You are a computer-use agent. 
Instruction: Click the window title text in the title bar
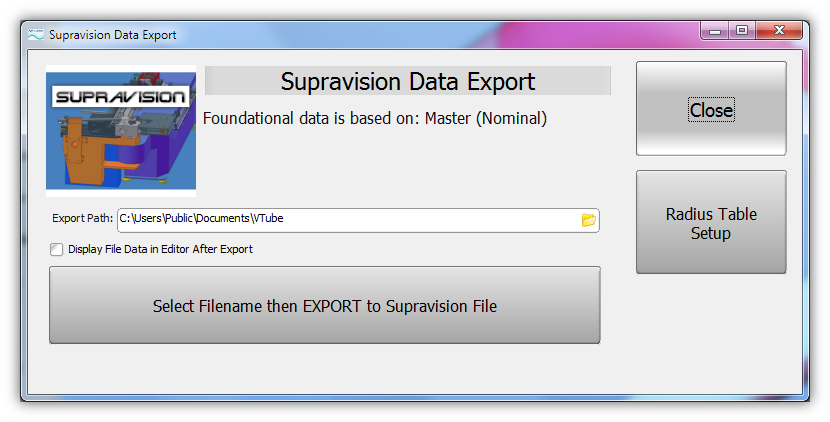tap(113, 35)
